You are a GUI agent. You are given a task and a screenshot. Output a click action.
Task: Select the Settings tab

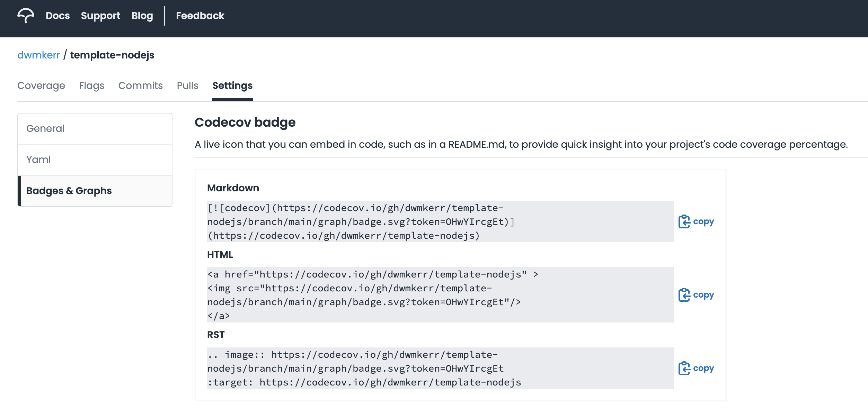pos(232,85)
